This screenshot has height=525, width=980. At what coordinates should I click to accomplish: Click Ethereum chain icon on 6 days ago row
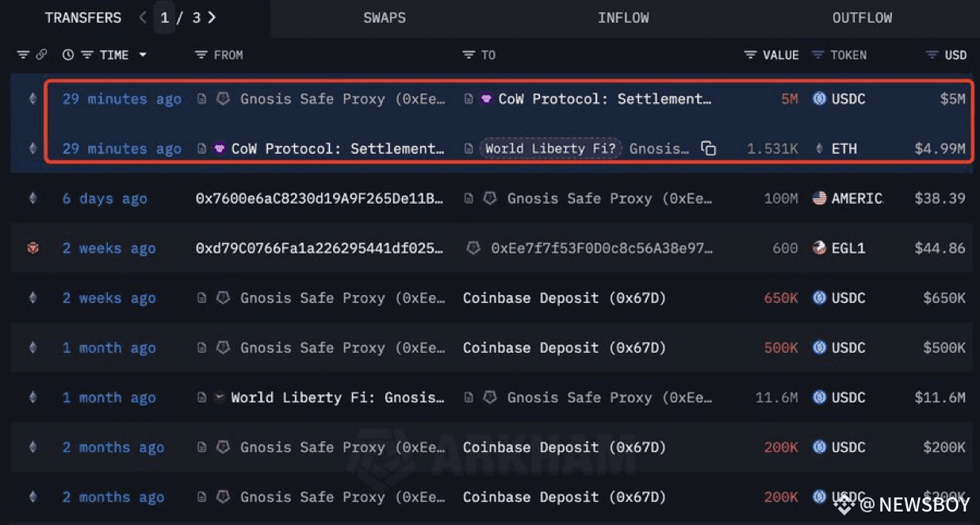pos(33,198)
